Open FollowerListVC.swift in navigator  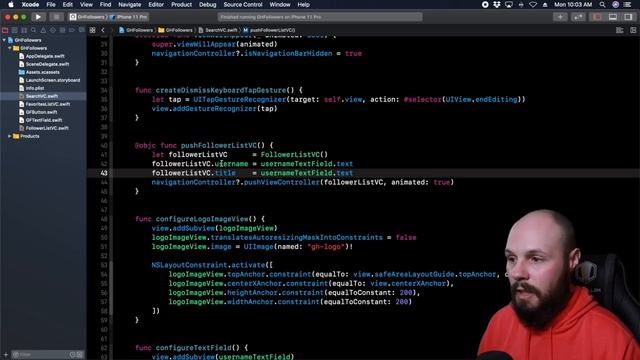pos(44,128)
